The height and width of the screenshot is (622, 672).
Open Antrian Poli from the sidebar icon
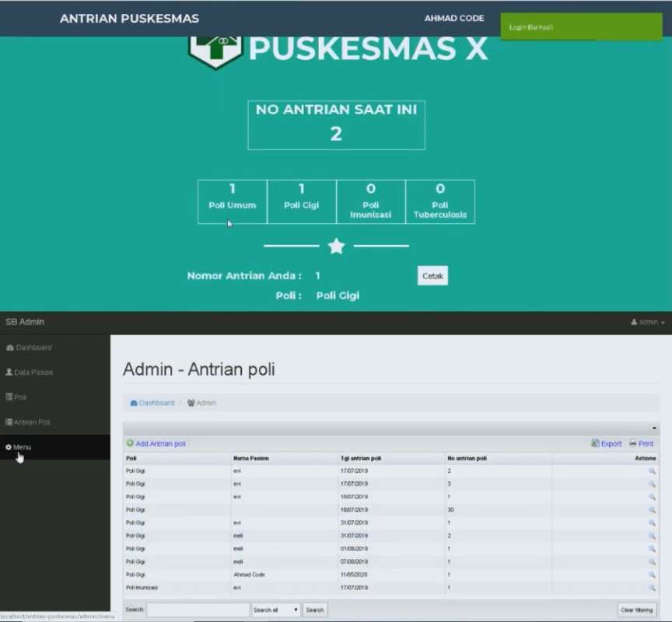tap(9, 421)
